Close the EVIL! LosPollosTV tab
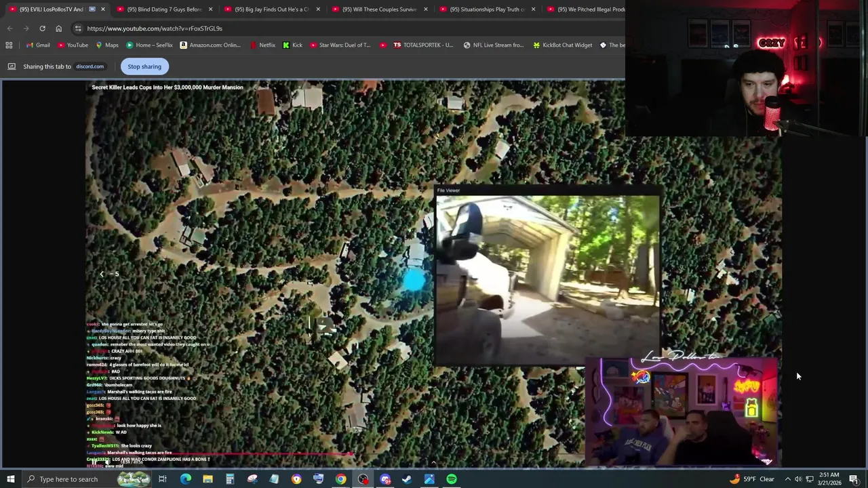 [103, 9]
